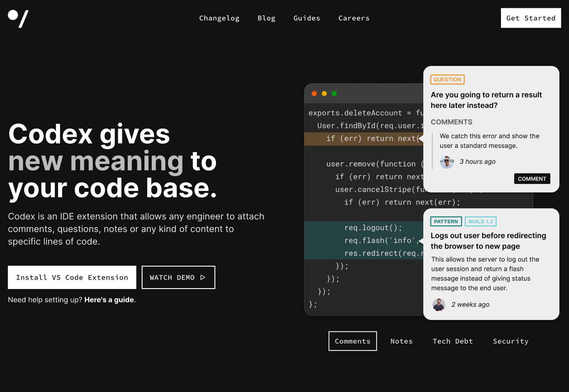
Task: Install VS Code Extension button
Action: click(x=72, y=277)
